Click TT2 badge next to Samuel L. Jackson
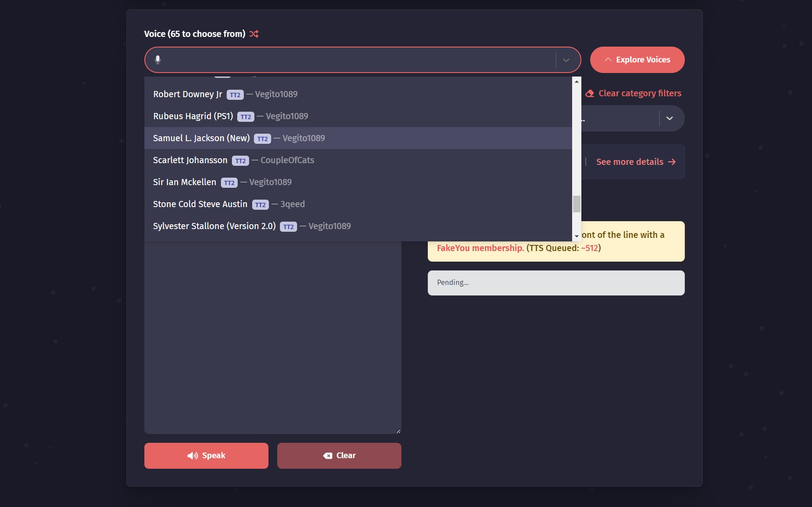 pos(262,139)
